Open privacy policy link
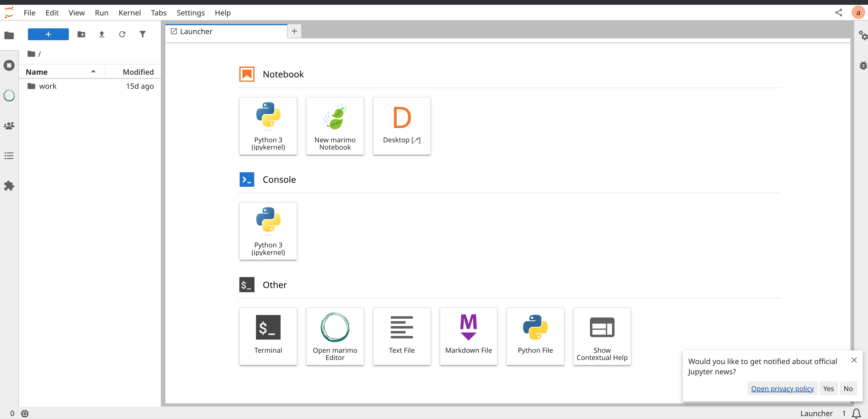 click(x=782, y=388)
